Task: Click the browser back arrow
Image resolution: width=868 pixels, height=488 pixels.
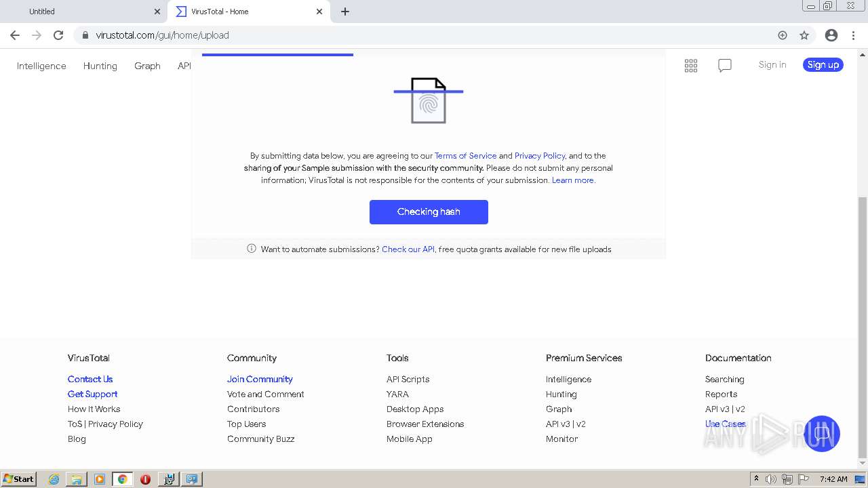Action: (x=15, y=35)
